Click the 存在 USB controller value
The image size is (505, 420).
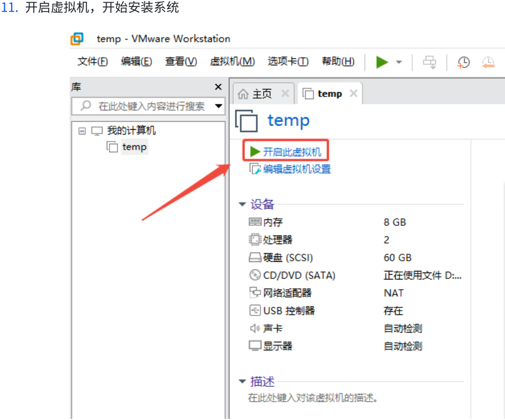393,311
